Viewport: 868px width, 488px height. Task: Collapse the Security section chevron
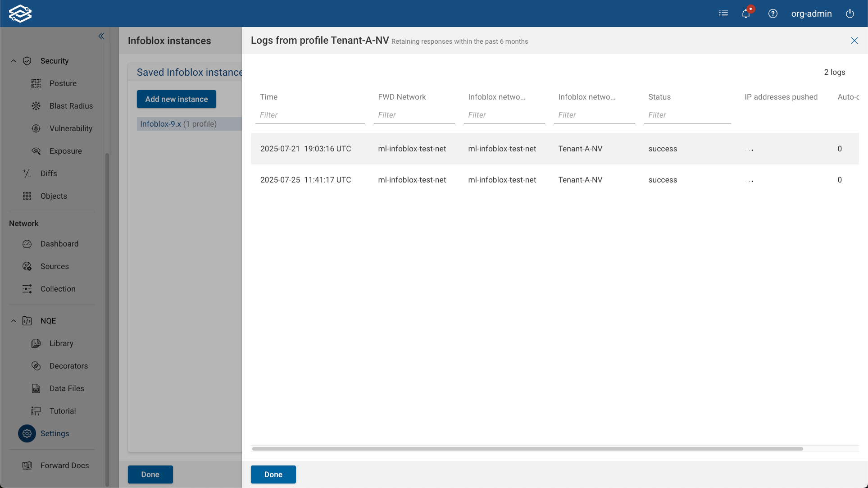13,61
